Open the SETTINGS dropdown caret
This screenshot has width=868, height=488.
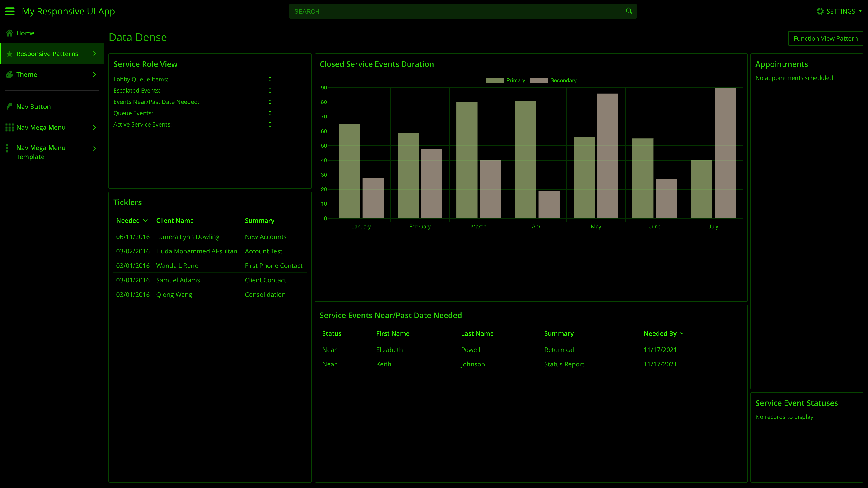click(x=860, y=11)
